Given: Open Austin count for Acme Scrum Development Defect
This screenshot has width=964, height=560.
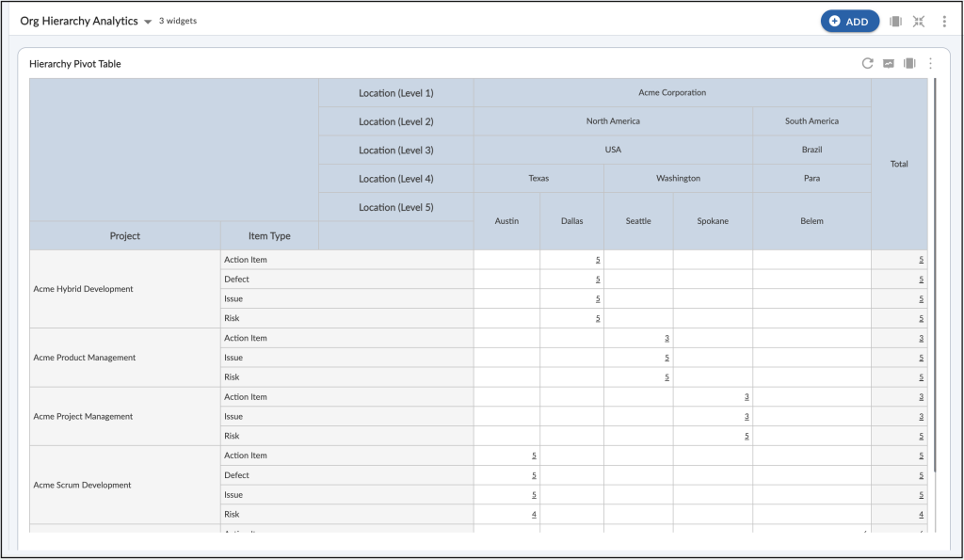Looking at the screenshot, I should coord(534,475).
